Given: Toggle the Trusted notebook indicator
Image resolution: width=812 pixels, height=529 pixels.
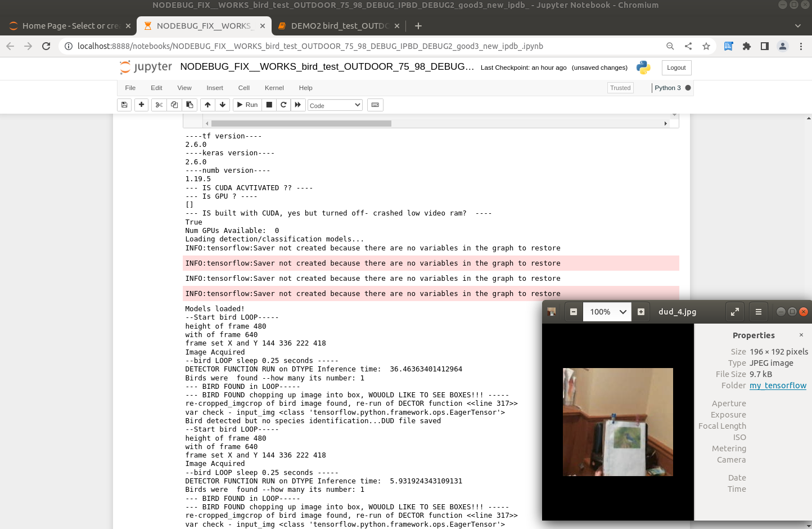Looking at the screenshot, I should (x=620, y=88).
